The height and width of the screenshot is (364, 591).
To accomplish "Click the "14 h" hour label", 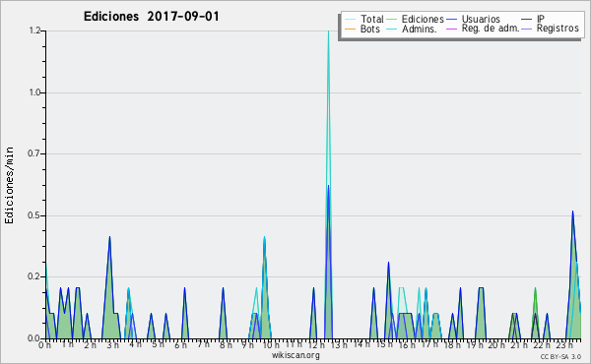I will pyautogui.click(x=361, y=343).
